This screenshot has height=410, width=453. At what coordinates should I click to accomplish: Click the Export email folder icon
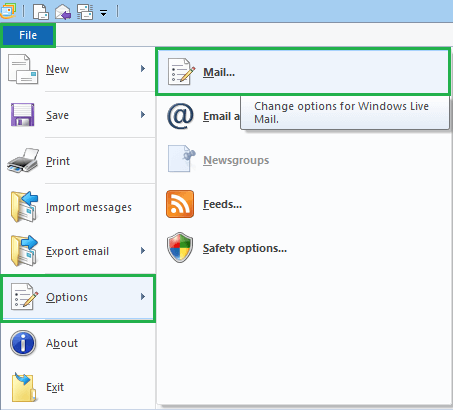coord(24,251)
